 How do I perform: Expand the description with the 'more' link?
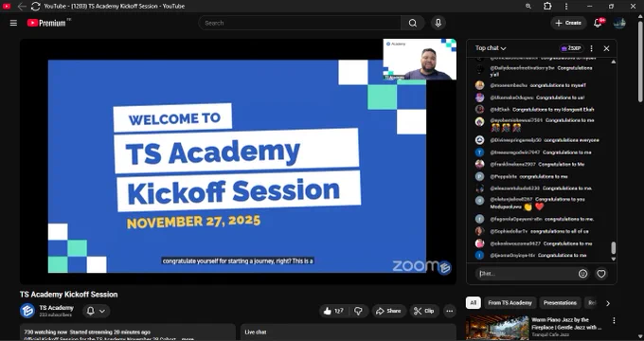[x=188, y=339]
